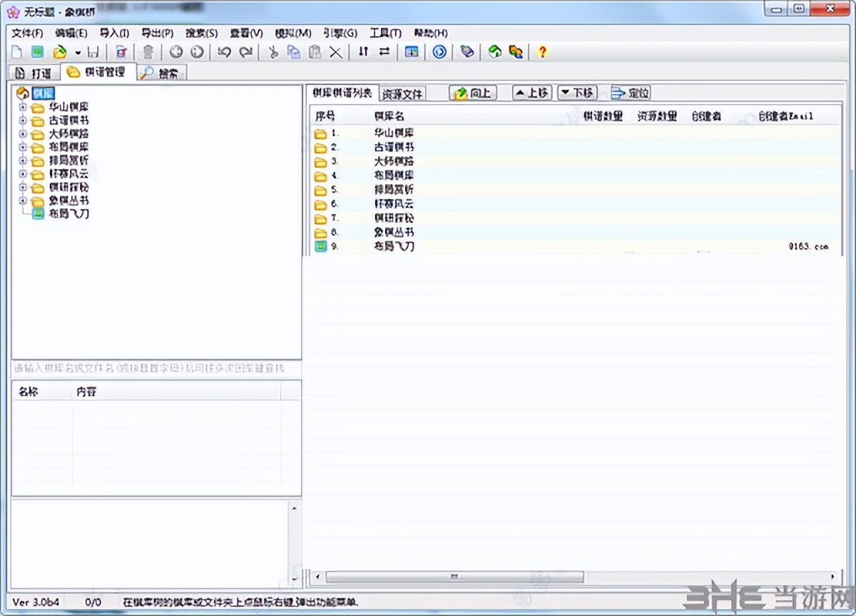Click the delete X toolbar icon
The width and height of the screenshot is (856, 616).
click(335, 52)
